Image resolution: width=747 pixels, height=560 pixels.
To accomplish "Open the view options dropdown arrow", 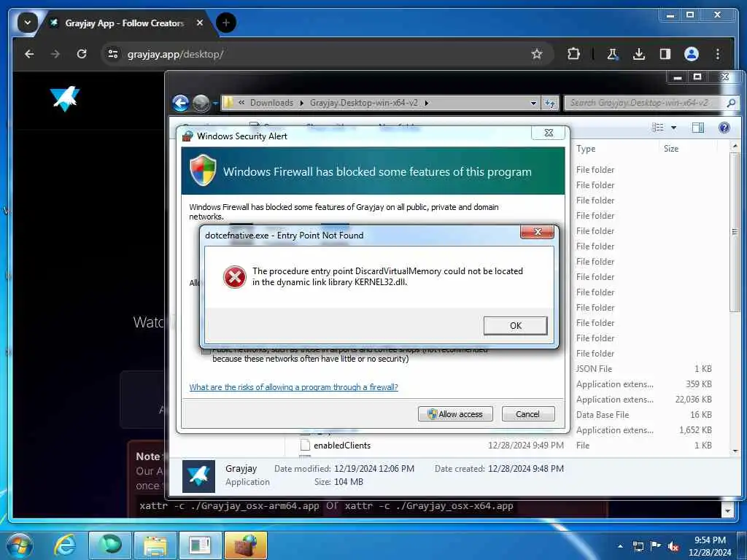I will pos(673,128).
